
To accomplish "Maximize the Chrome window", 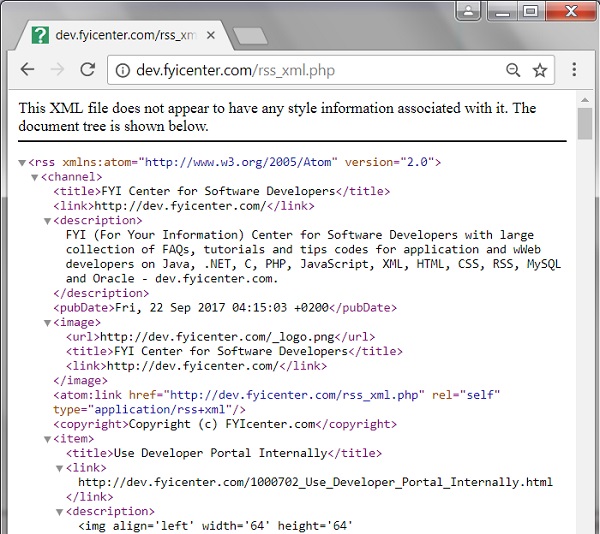I will coord(531,11).
